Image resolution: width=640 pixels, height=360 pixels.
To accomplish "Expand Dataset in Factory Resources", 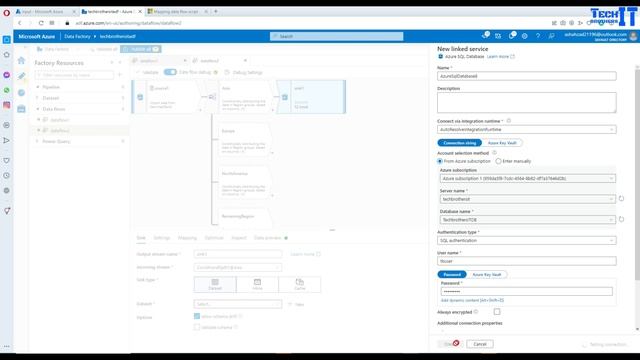I will 38,98.
